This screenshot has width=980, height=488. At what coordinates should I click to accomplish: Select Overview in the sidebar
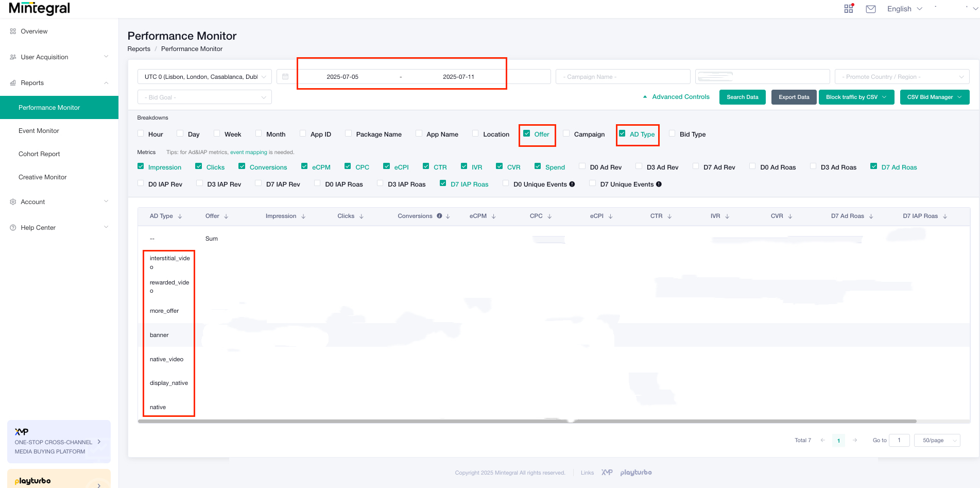pyautogui.click(x=34, y=31)
